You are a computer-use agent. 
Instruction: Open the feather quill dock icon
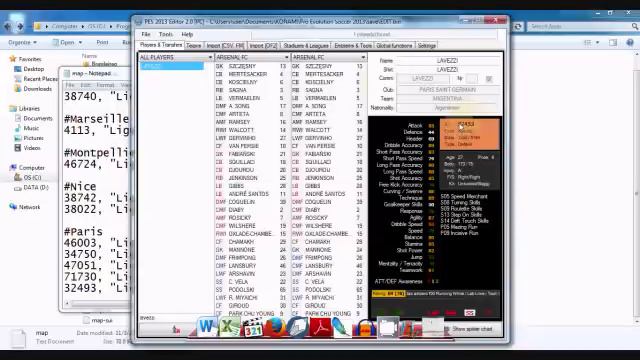click(x=342, y=328)
